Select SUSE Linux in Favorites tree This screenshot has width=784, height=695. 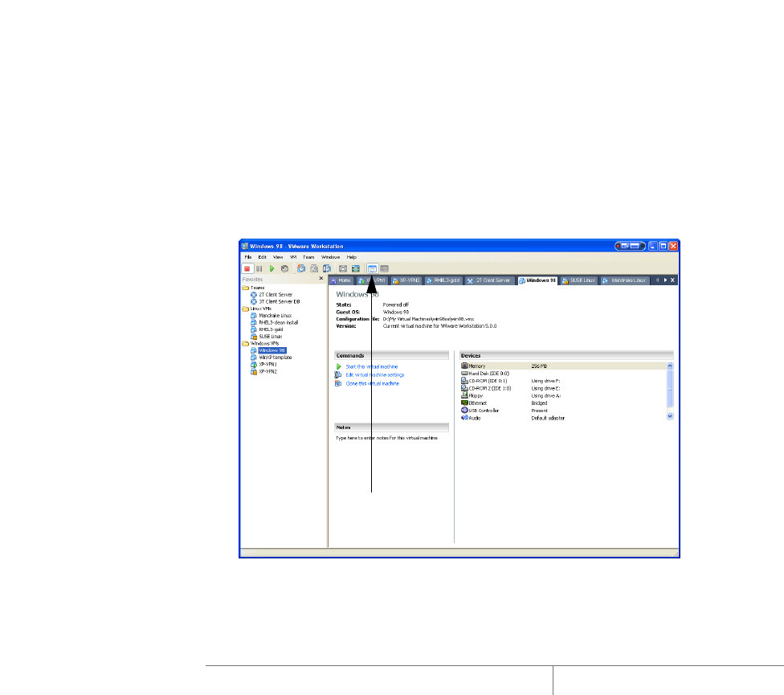pos(267,337)
